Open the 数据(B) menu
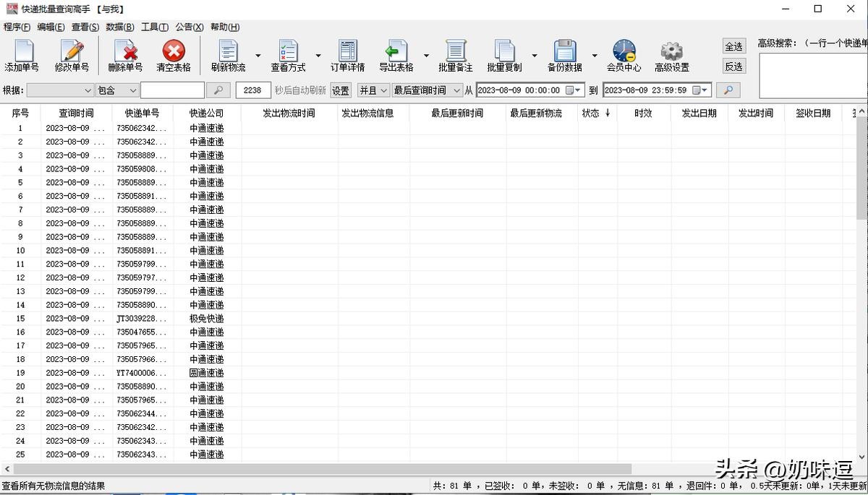This screenshot has width=868, height=495. click(x=119, y=27)
